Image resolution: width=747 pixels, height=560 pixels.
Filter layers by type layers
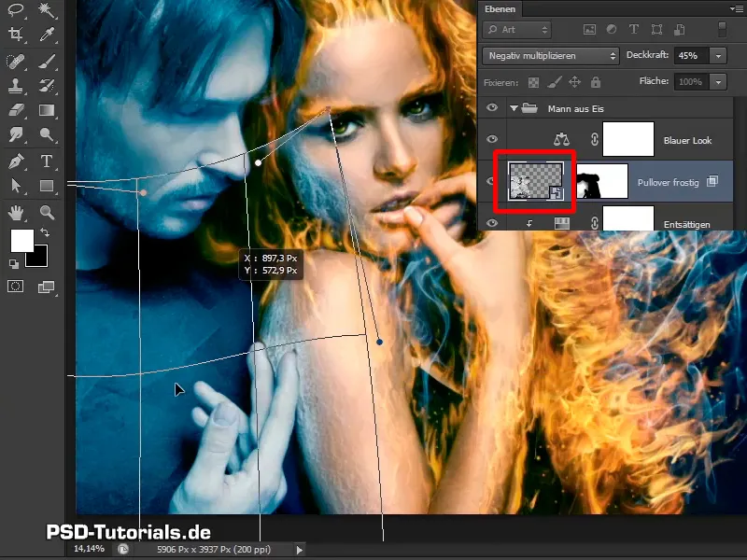tap(634, 30)
